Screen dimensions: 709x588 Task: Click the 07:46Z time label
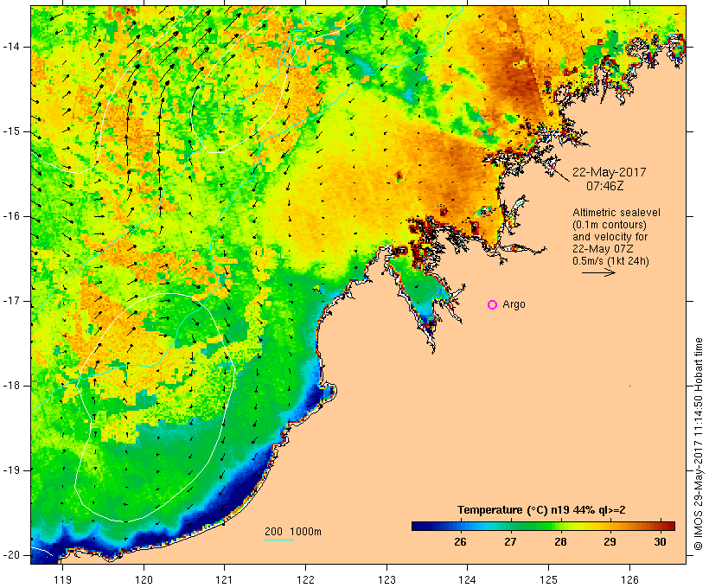click(x=605, y=186)
